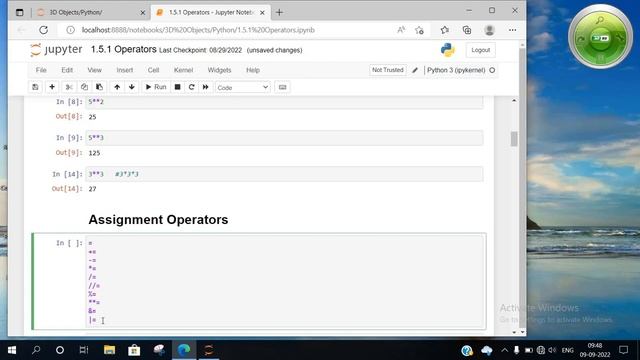Viewport: 640px width, 360px height.
Task: Insert a cell below using the plus icon
Action: point(52,87)
